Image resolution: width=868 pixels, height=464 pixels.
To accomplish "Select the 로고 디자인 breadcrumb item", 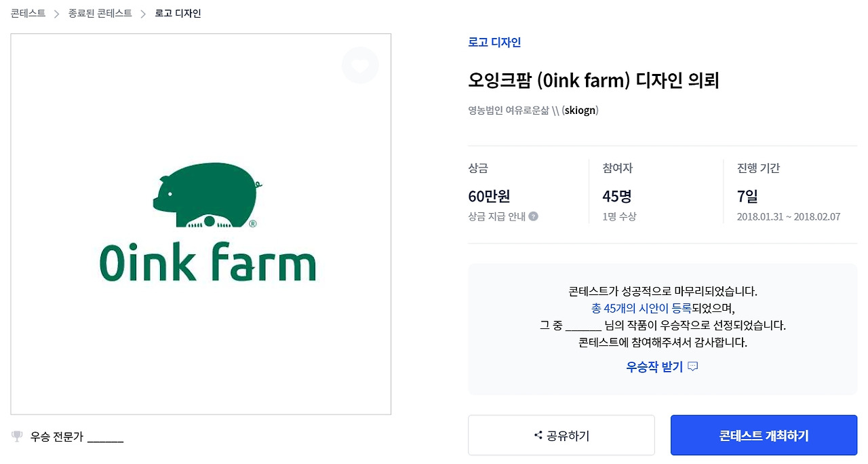I will (178, 14).
